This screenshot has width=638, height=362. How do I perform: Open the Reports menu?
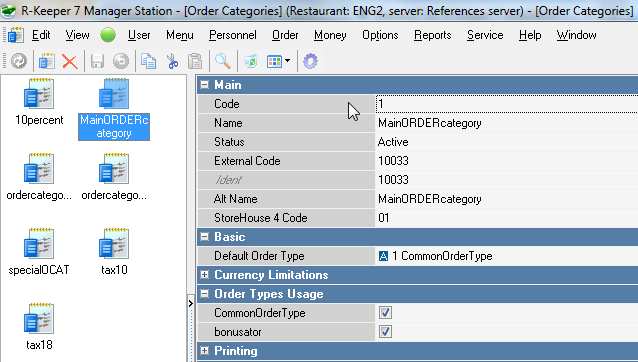[x=433, y=35]
